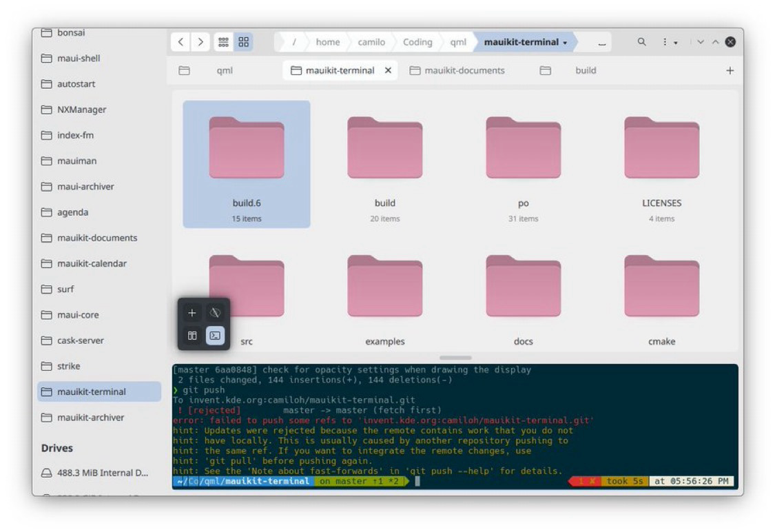Click the folder icon of the build tab

(x=545, y=71)
